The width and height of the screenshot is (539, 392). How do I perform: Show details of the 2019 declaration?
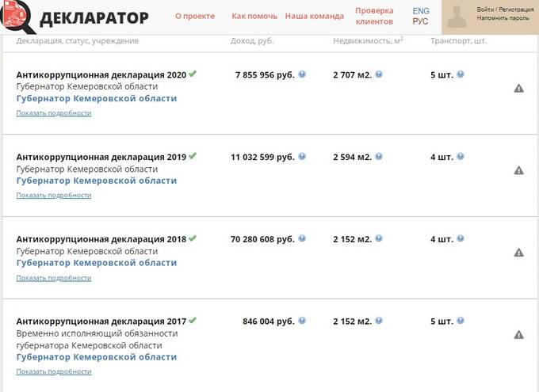coord(53,196)
